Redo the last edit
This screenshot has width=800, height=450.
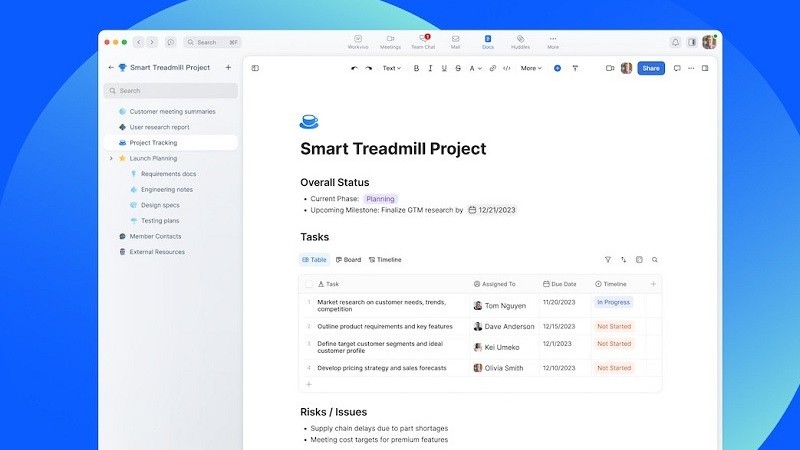(x=368, y=68)
